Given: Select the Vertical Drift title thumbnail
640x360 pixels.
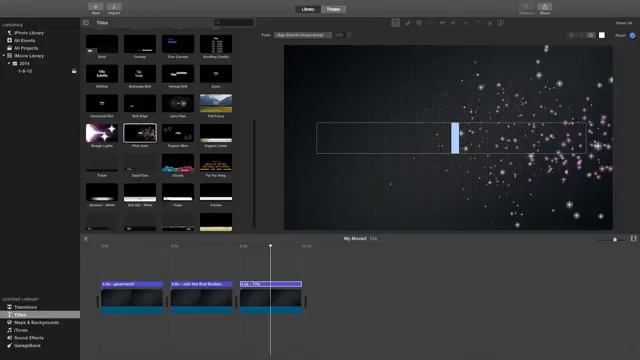Looking at the screenshot, I should [x=178, y=74].
